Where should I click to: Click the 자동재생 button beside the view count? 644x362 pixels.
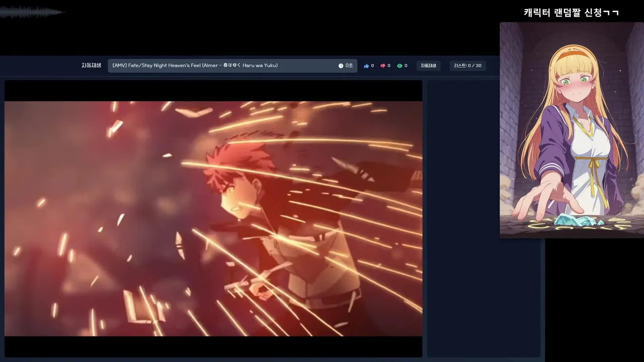pos(428,66)
